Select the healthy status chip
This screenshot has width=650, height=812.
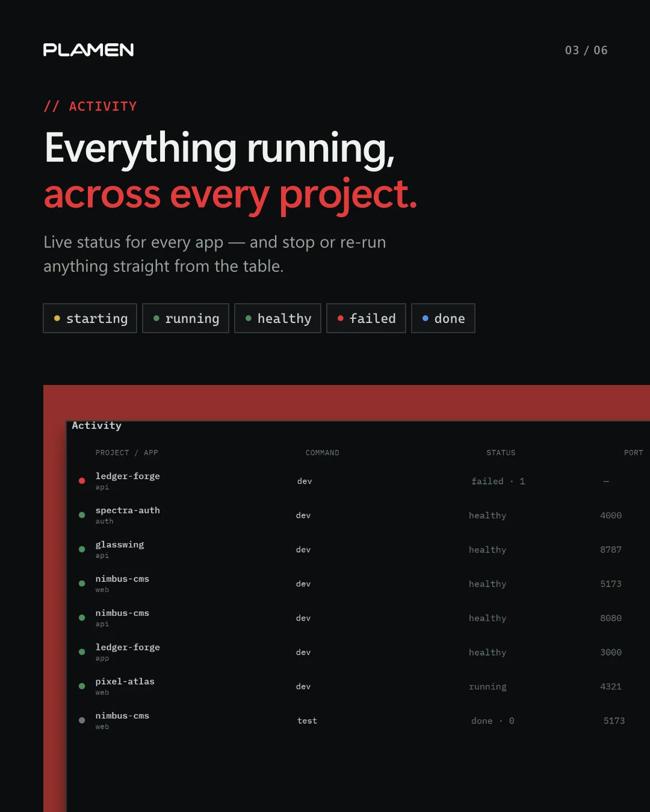(278, 318)
